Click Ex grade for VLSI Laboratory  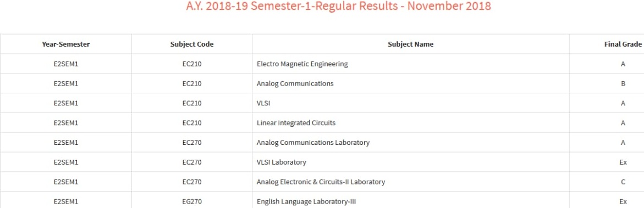tap(623, 162)
